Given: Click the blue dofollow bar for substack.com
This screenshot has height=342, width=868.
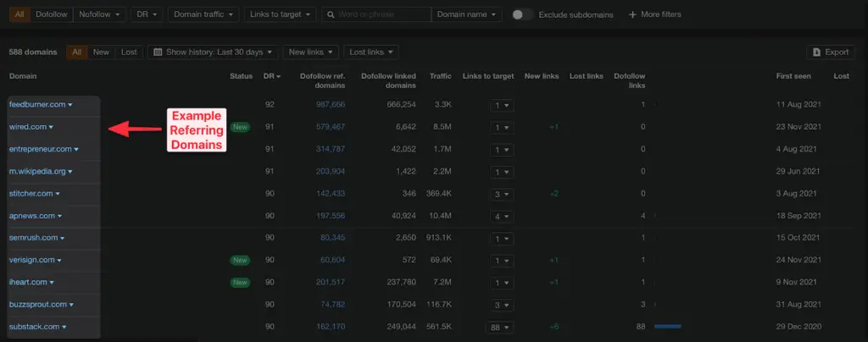Looking at the screenshot, I should pyautogui.click(x=668, y=327).
